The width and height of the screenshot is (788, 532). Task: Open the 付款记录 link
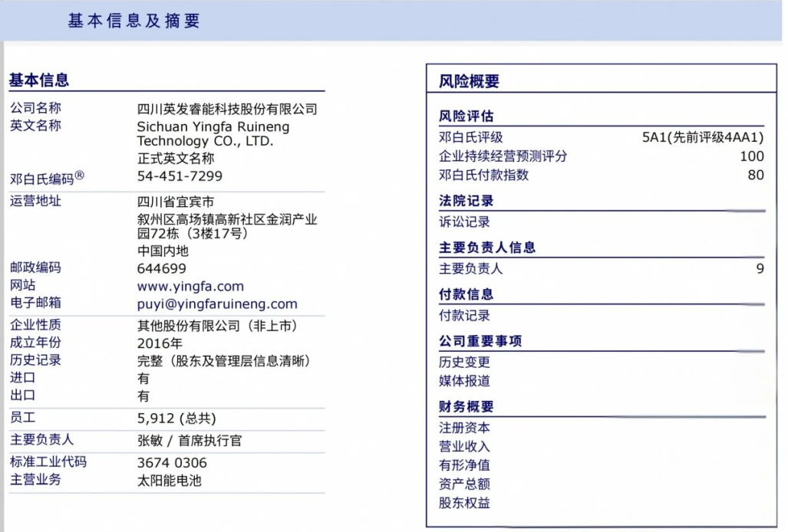point(464,316)
